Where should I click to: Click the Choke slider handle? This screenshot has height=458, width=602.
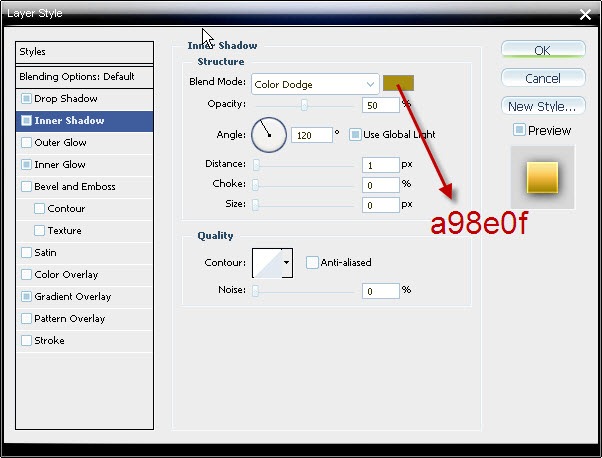(x=255, y=185)
